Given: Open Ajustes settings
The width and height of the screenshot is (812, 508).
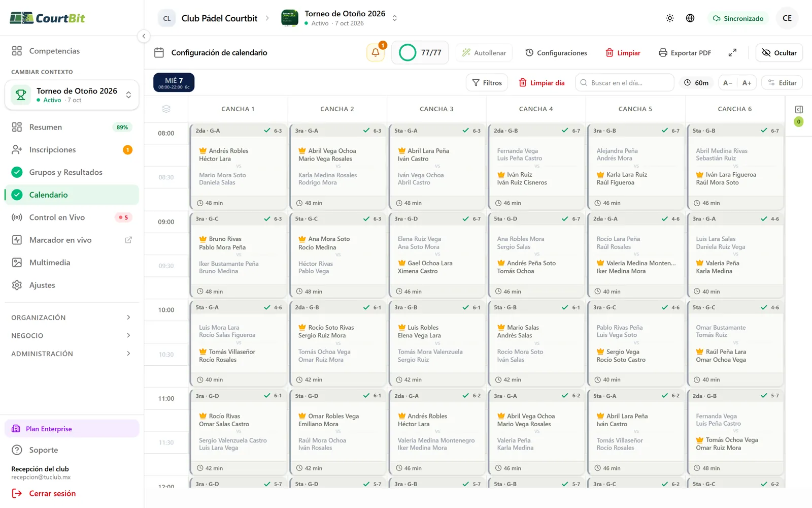Looking at the screenshot, I should click(72, 285).
